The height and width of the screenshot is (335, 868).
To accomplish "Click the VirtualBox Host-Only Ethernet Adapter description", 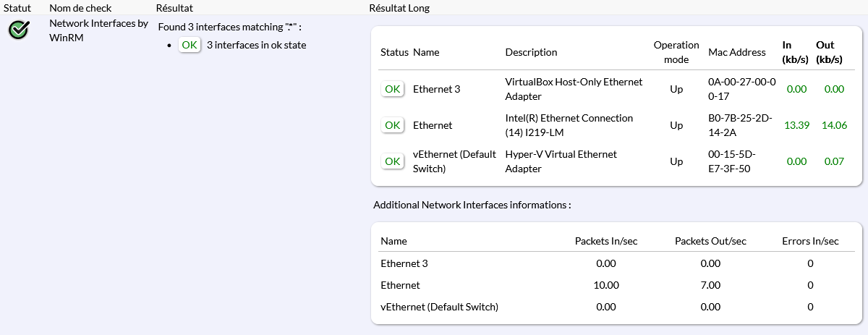I will pos(574,89).
